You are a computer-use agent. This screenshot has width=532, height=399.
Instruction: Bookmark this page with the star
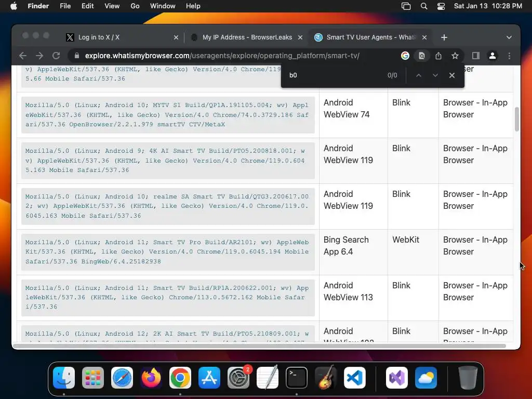click(x=455, y=56)
